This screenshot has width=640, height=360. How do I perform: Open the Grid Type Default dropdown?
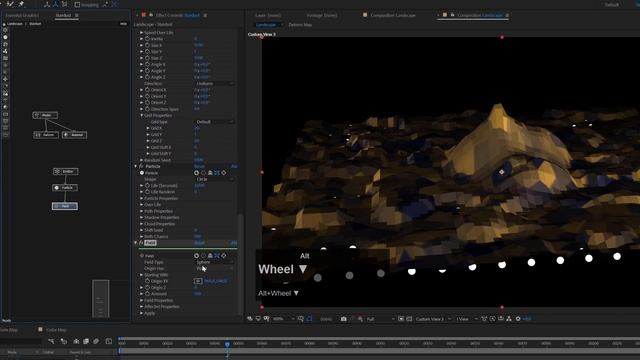215,122
